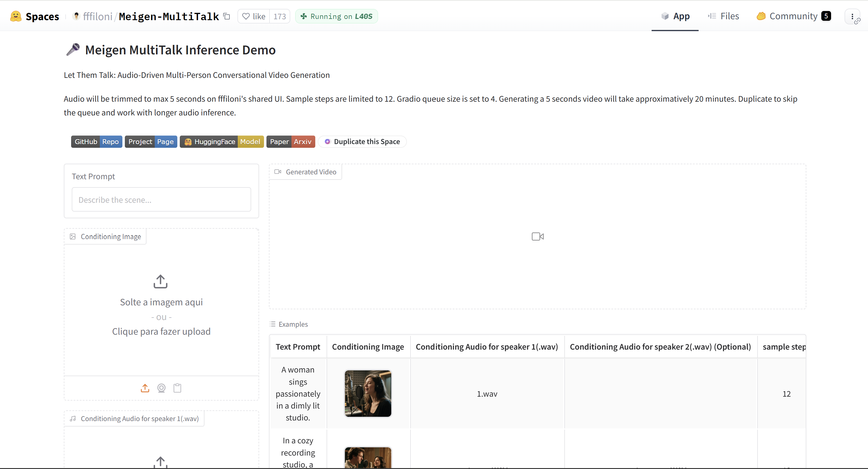Open the Project Page badge
The width and height of the screenshot is (868, 469).
coord(151,142)
